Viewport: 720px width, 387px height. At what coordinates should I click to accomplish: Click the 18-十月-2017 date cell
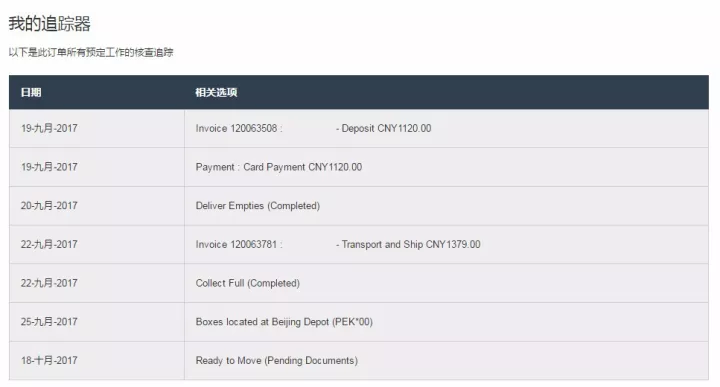(49, 360)
